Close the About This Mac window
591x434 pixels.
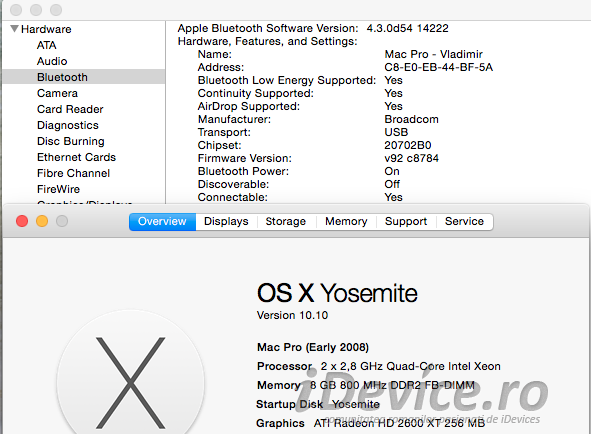click(x=22, y=221)
